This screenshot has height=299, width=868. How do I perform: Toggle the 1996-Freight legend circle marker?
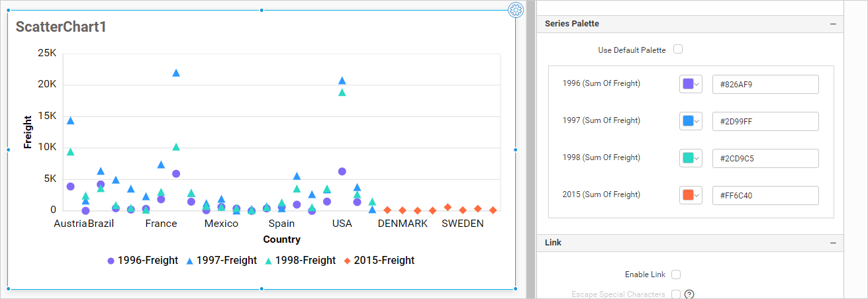coord(111,261)
